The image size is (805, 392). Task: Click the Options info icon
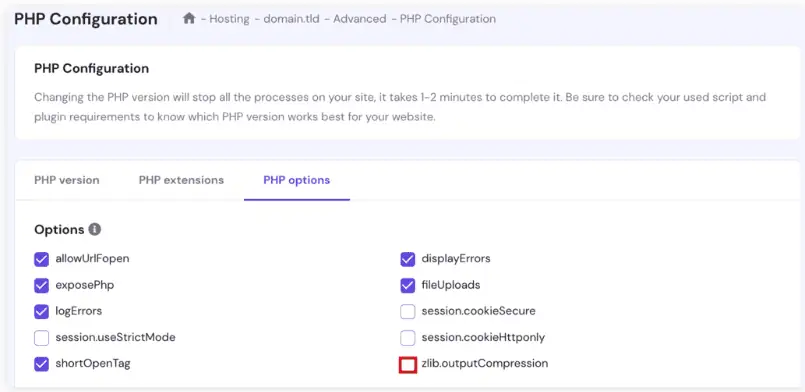click(94, 229)
